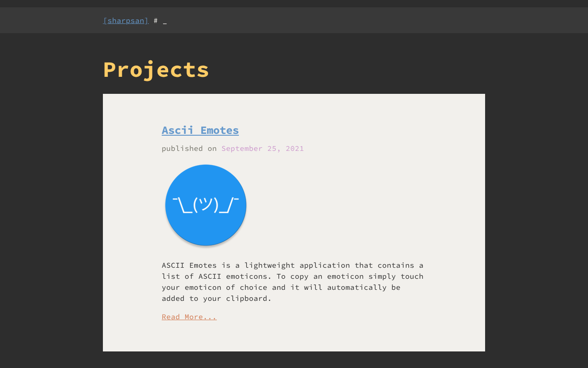Click the 'published on' label
The width and height of the screenshot is (588, 368).
[189, 148]
